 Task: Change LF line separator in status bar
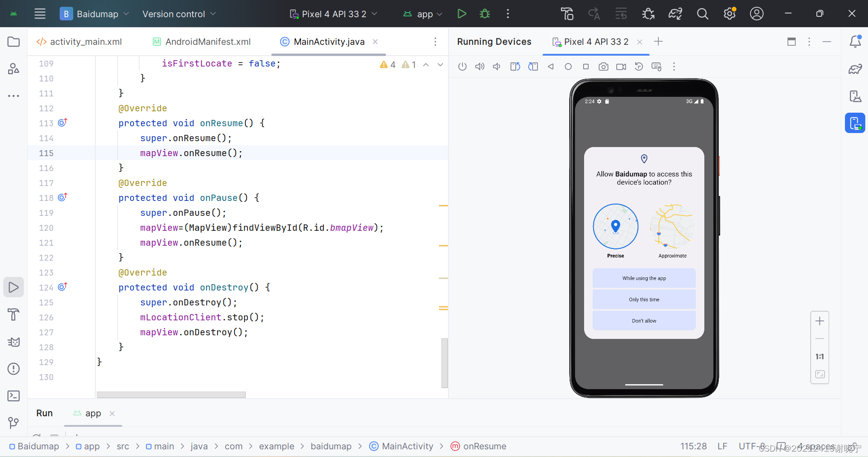722,446
